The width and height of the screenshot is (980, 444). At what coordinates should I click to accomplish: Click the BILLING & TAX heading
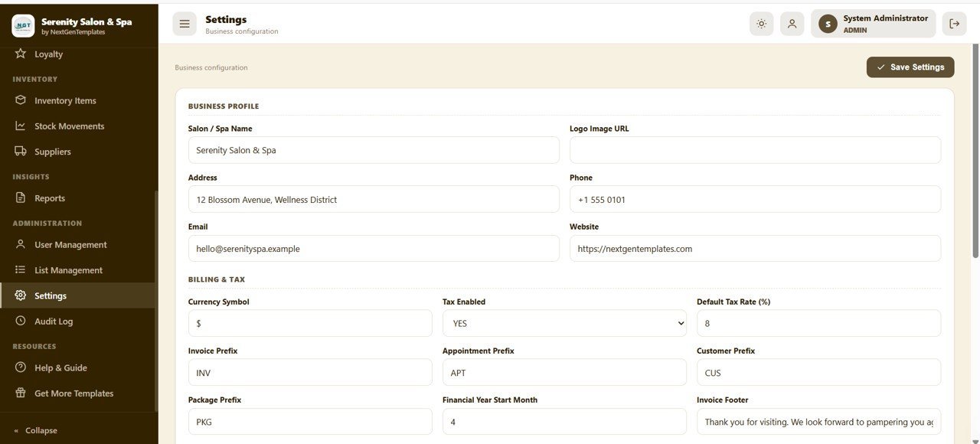(x=217, y=279)
